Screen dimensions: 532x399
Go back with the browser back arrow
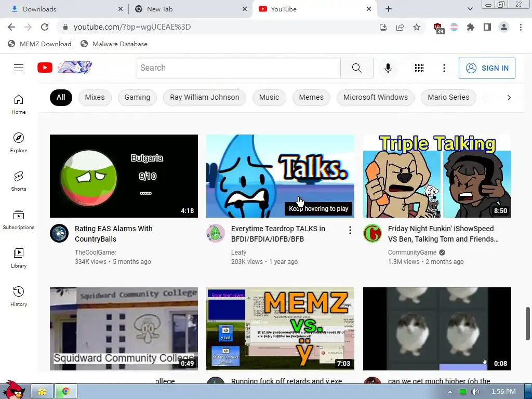pos(11,27)
